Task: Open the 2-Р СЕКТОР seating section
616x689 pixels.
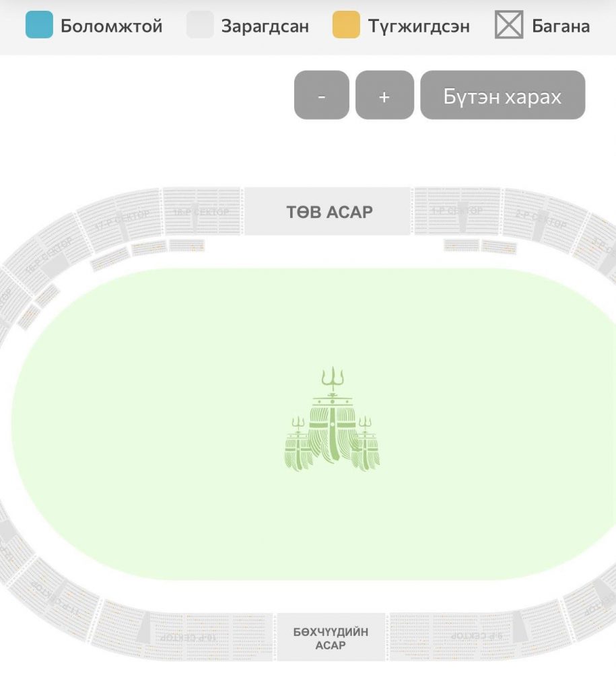Action: point(542,219)
